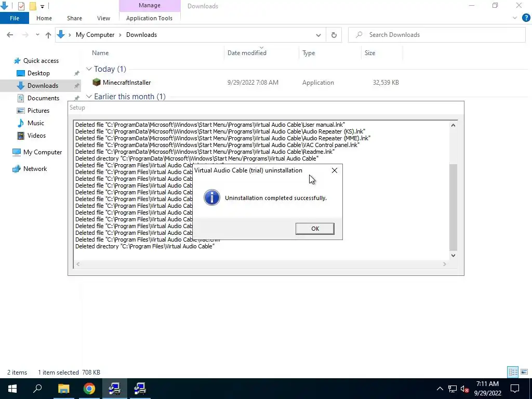Click the Setup log's scroll left arrow
Screen dimensions: 532x399
78,264
